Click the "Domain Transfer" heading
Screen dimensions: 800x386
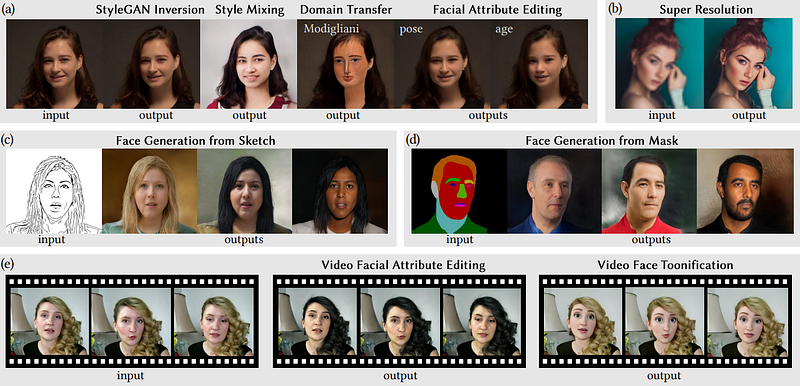coord(346,9)
